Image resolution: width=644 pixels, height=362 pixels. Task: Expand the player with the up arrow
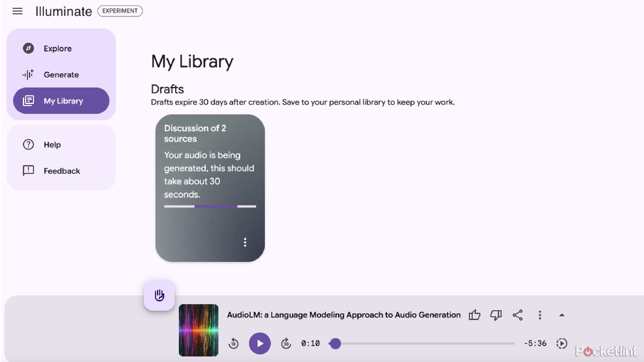[x=562, y=315]
